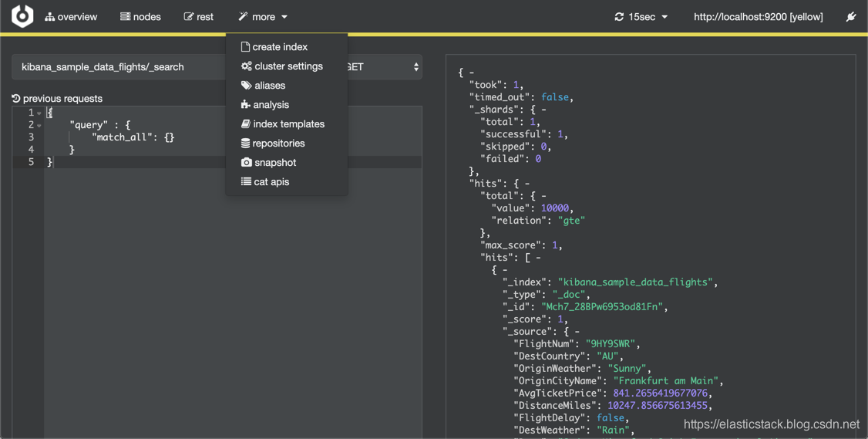868x439 pixels.
Task: Fold the "query" block at line 2
Action: pos(39,125)
